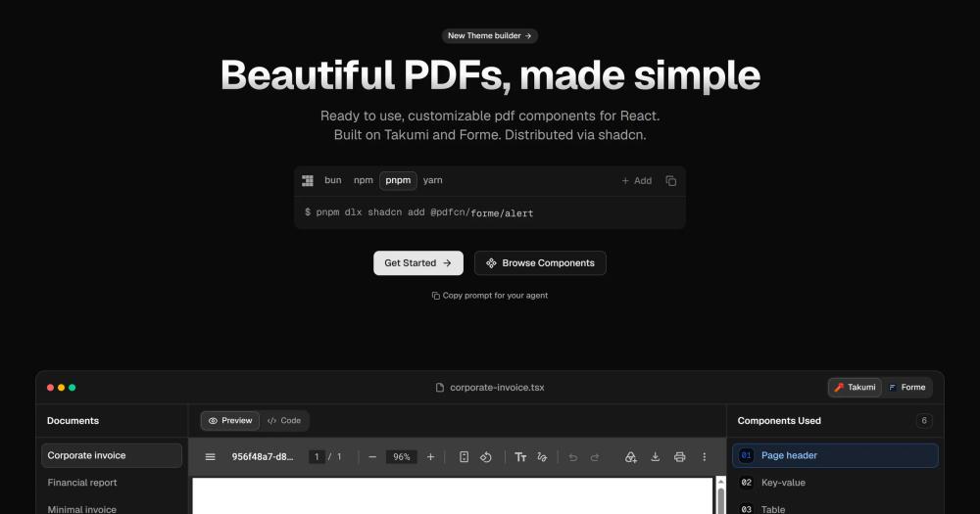Click the components count badge 6

924,420
